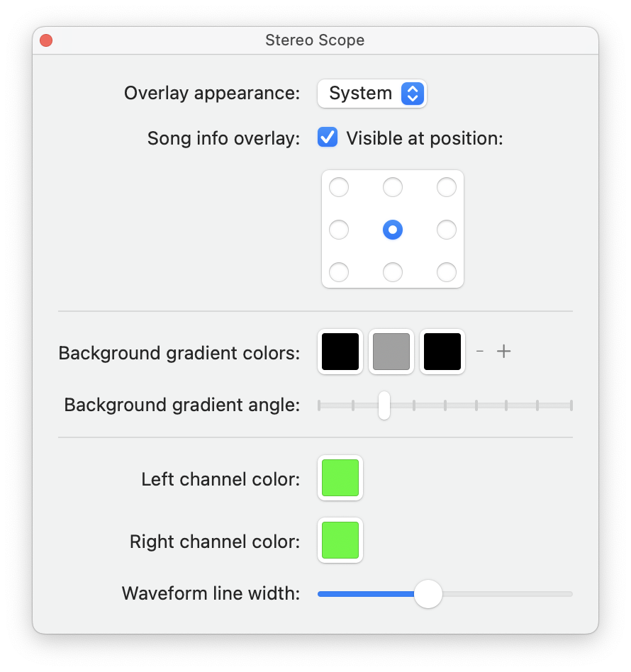Open the third background gradient color well
Image resolution: width=631 pixels, height=672 pixels.
442,352
